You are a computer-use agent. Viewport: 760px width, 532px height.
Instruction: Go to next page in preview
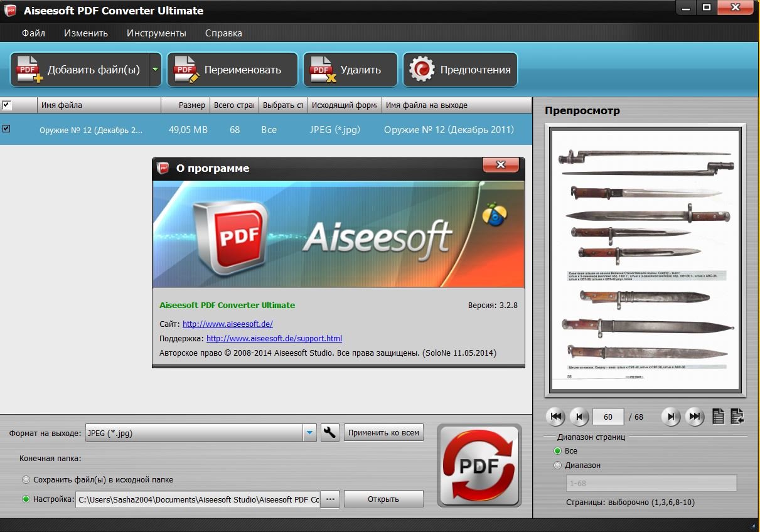click(x=671, y=417)
